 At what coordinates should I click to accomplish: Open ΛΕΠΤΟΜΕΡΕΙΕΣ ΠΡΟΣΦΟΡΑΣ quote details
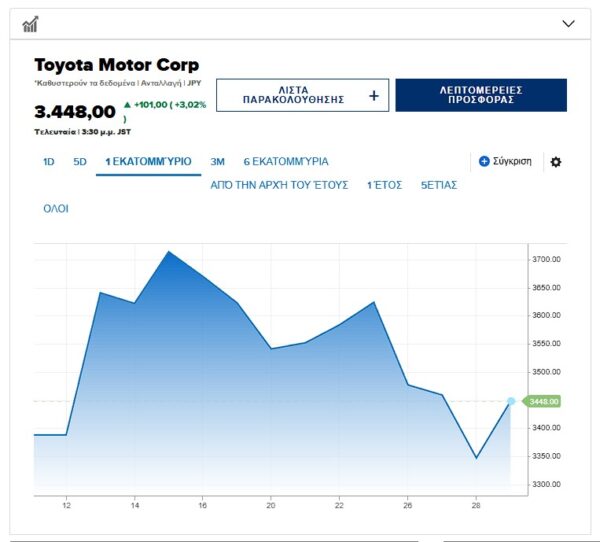[x=481, y=96]
